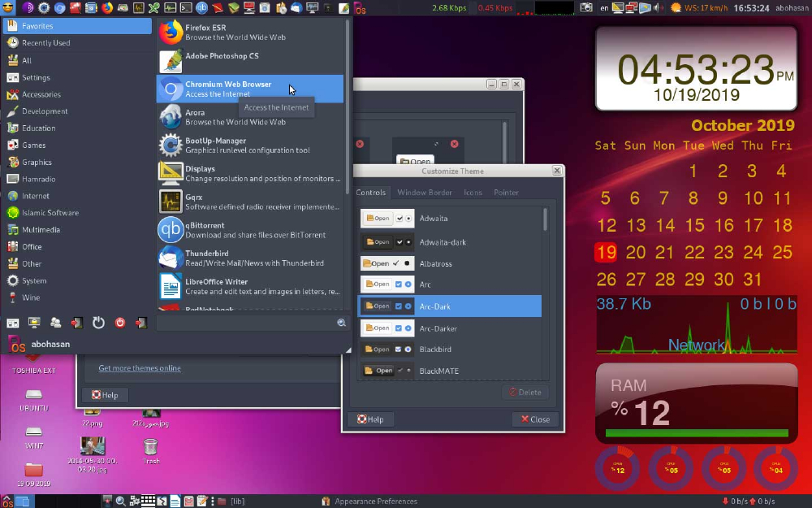The width and height of the screenshot is (812, 508).
Task: Open the terminal launcher in the top panel
Action: (186, 8)
